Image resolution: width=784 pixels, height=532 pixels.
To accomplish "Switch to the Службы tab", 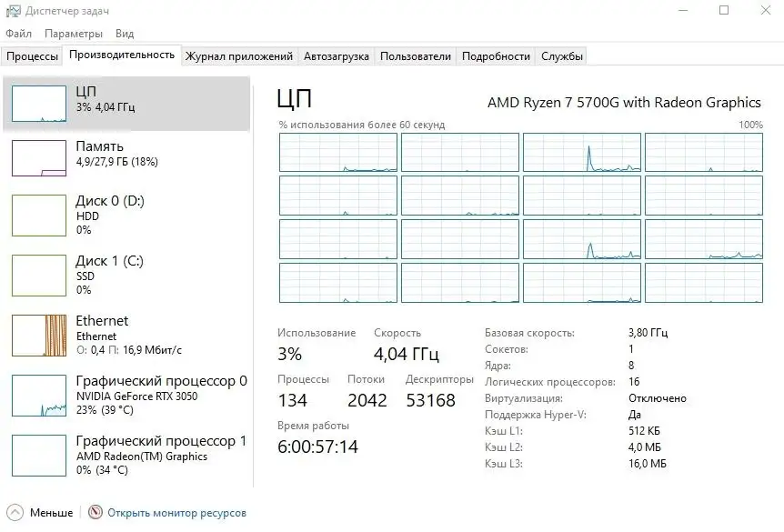I will tap(562, 55).
